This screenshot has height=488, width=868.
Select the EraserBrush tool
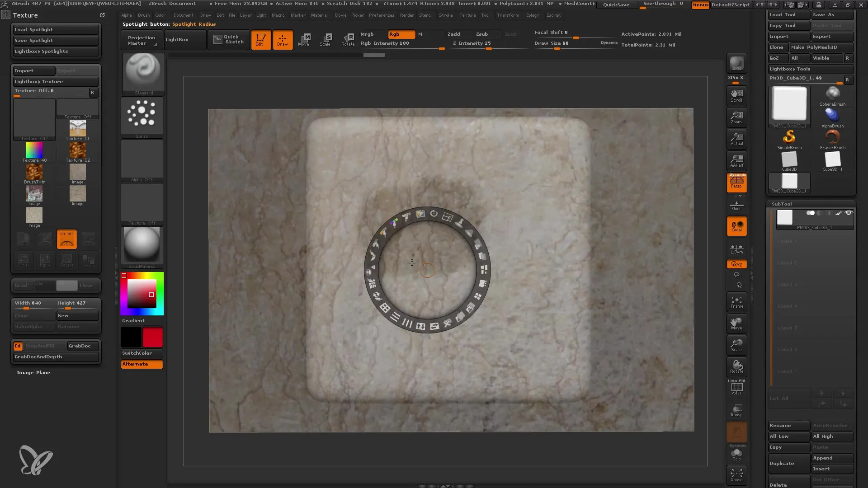(832, 140)
